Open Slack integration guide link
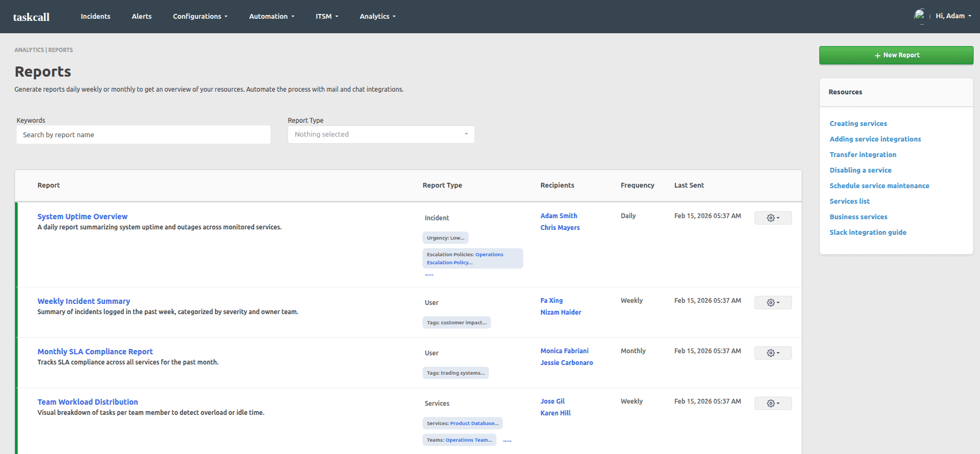This screenshot has width=980, height=454. click(868, 232)
